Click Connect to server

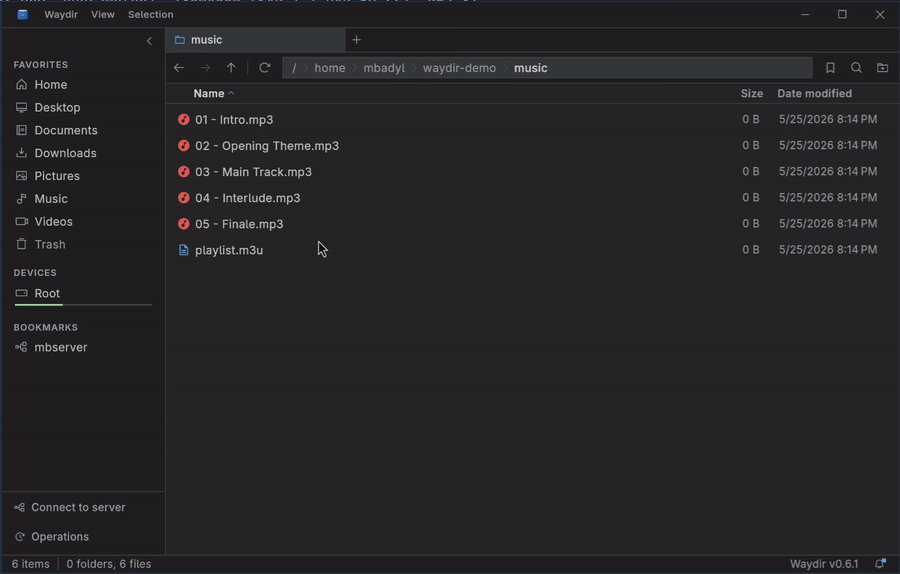(69, 507)
